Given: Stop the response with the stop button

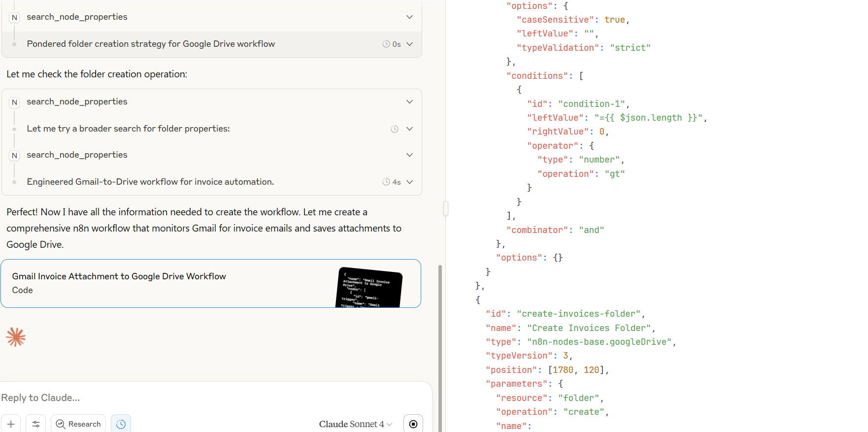Looking at the screenshot, I should 413,424.
